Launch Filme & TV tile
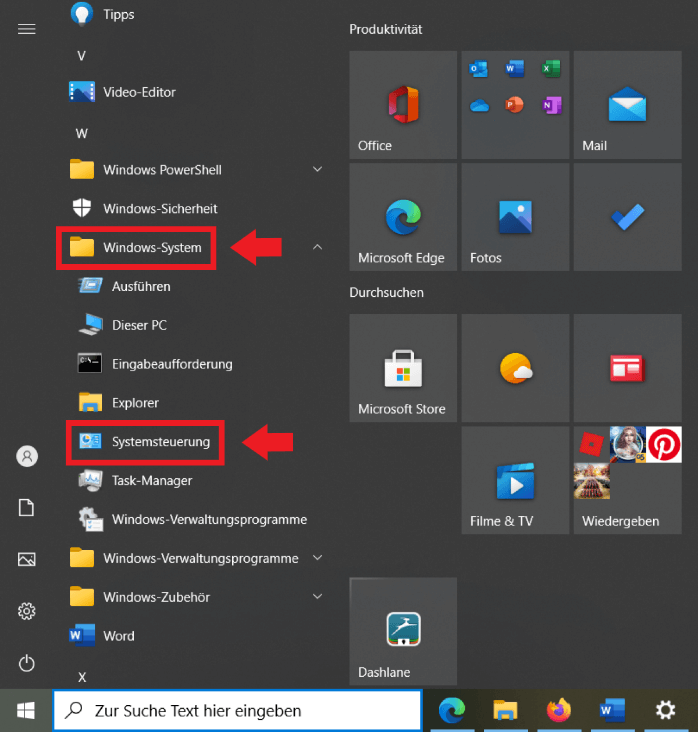 (x=515, y=481)
